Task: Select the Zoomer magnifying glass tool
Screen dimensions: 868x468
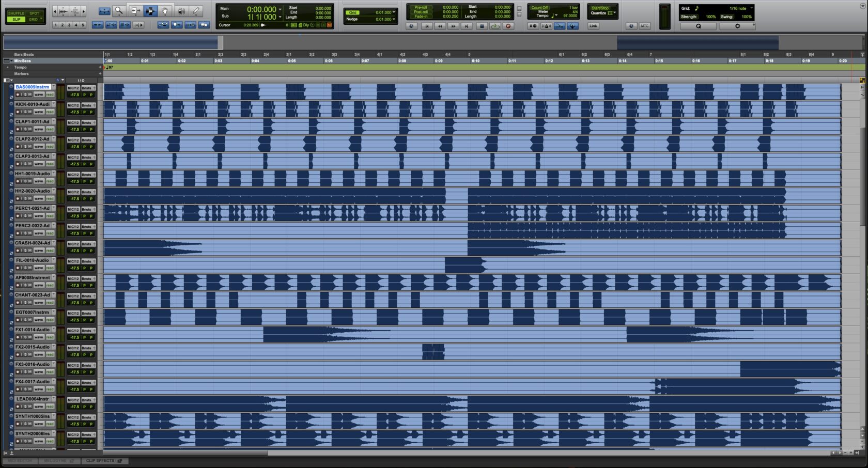Action: point(119,11)
